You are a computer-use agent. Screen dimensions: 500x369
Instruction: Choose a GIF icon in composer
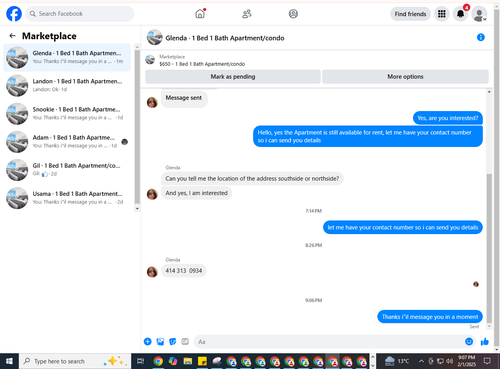pos(185,341)
